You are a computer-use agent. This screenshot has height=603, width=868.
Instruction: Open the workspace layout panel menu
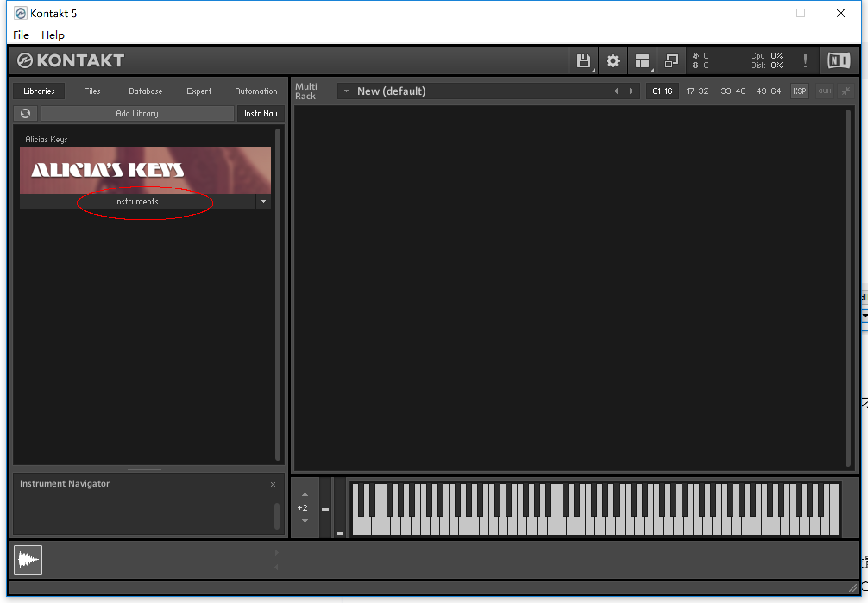pyautogui.click(x=642, y=61)
